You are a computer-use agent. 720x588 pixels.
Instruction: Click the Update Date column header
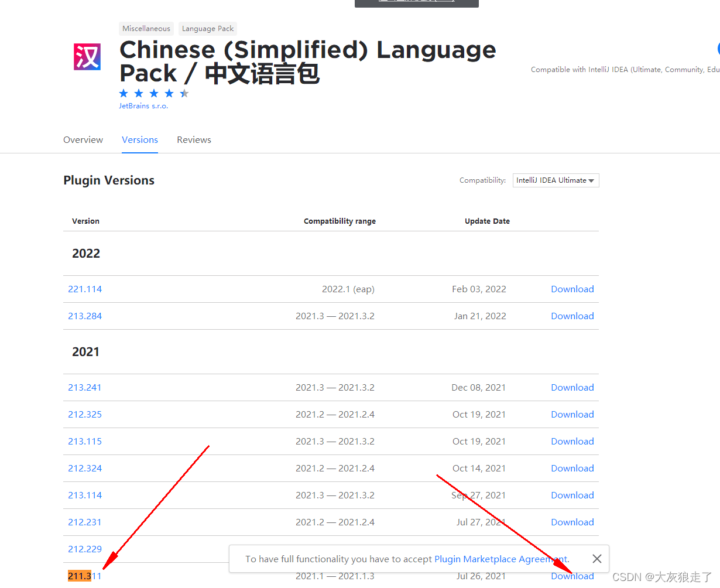pos(487,221)
